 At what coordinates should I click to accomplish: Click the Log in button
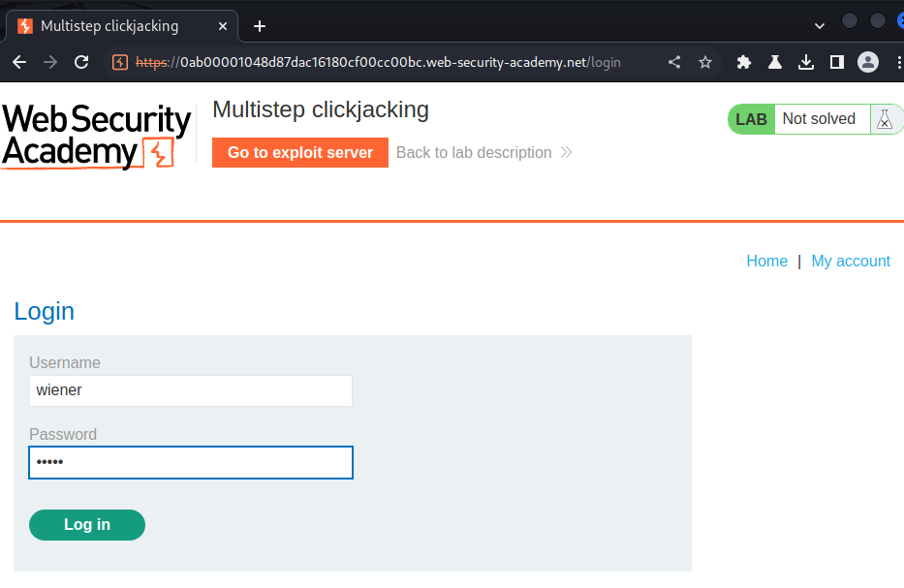tap(87, 525)
